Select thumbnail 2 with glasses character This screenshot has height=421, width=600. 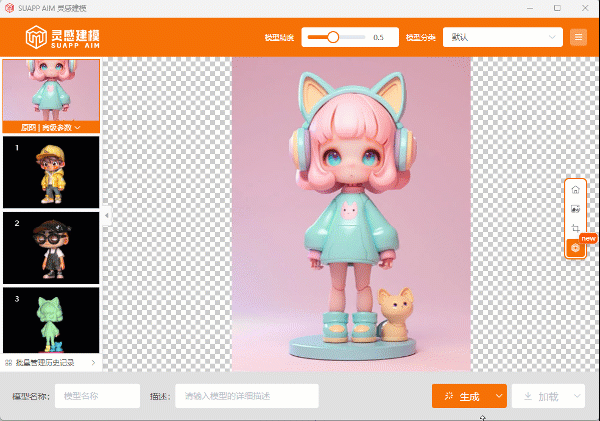[51, 247]
